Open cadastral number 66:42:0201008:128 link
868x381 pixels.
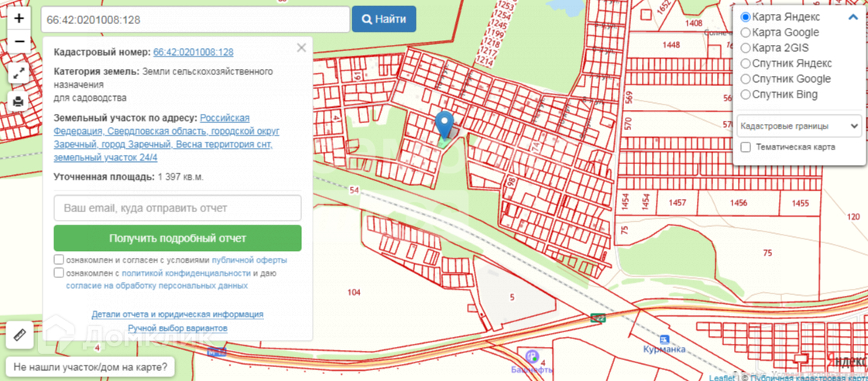pos(194,52)
